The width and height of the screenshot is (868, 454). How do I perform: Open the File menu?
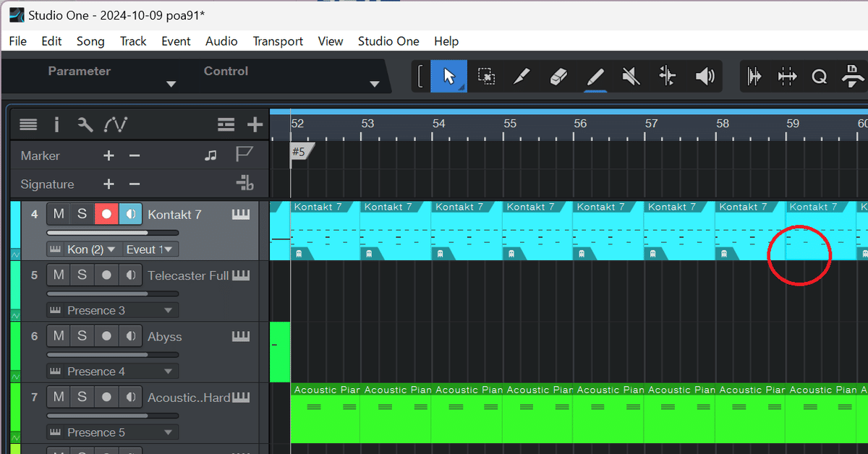tap(18, 41)
